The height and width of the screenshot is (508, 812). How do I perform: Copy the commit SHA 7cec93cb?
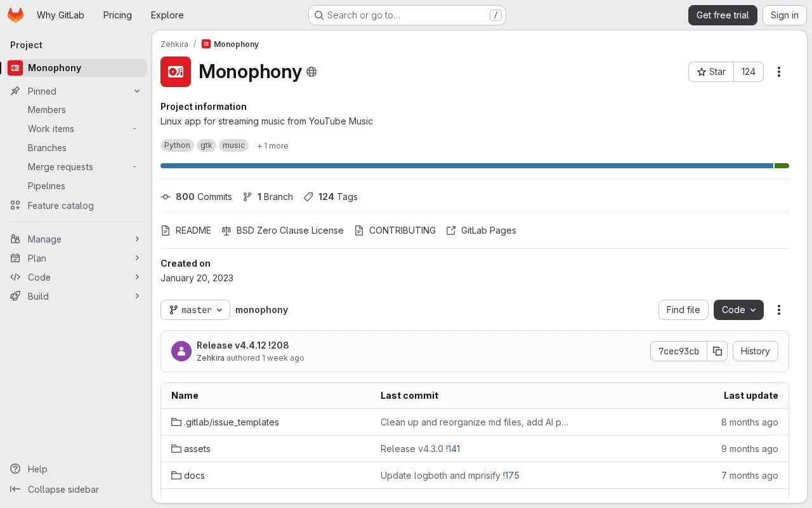point(717,351)
